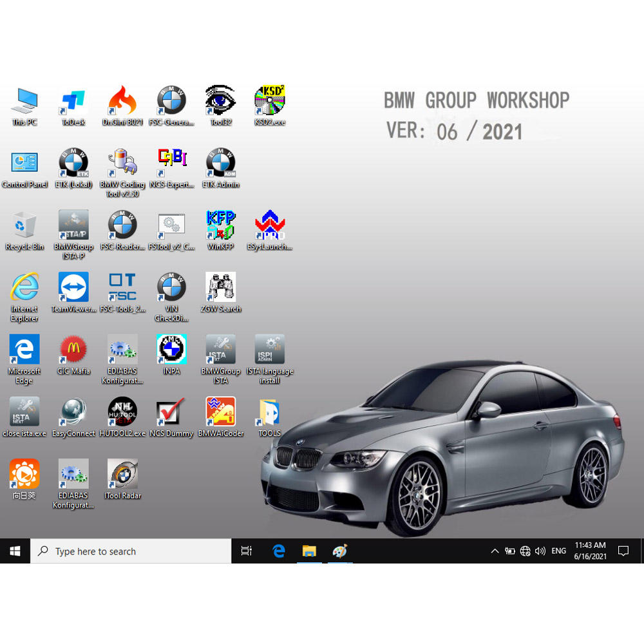Open Microsoft Edge desktop shortcut
644x644 pixels.
(x=24, y=359)
